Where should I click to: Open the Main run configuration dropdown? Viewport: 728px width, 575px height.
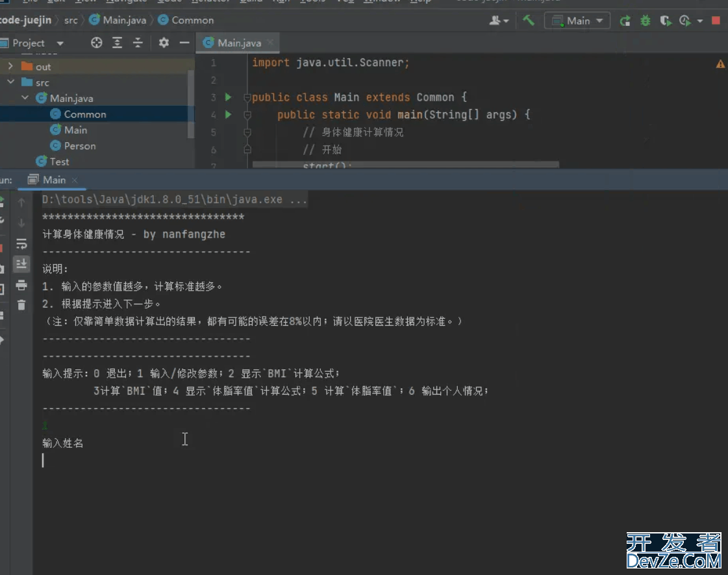(x=577, y=21)
